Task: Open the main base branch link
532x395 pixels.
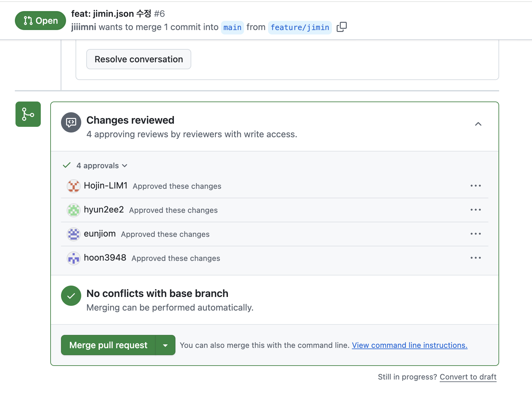Action: pyautogui.click(x=232, y=28)
